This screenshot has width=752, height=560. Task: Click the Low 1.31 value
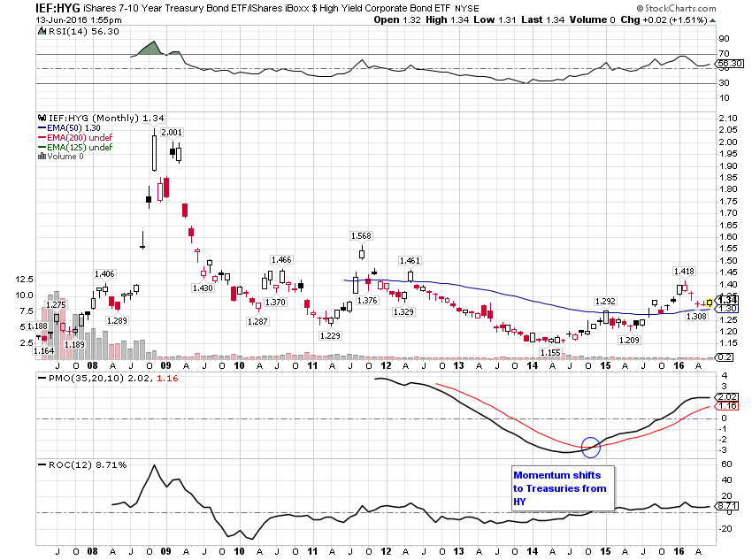[495, 19]
